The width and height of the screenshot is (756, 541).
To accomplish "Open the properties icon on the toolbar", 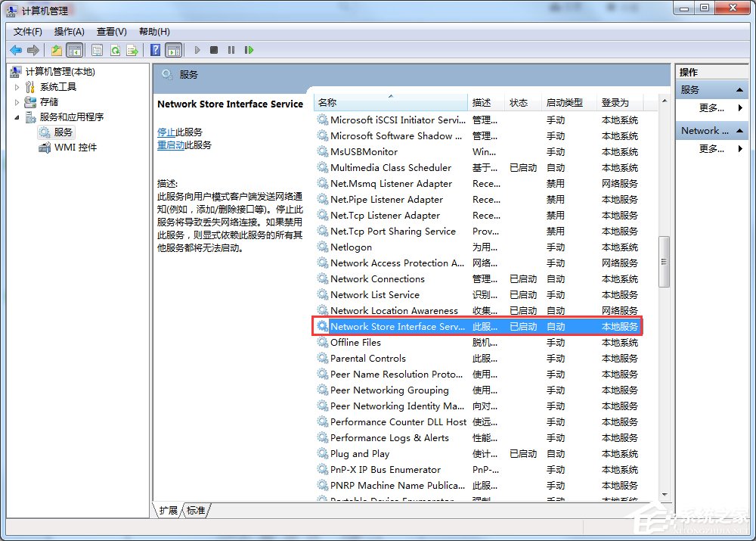I will tap(97, 50).
